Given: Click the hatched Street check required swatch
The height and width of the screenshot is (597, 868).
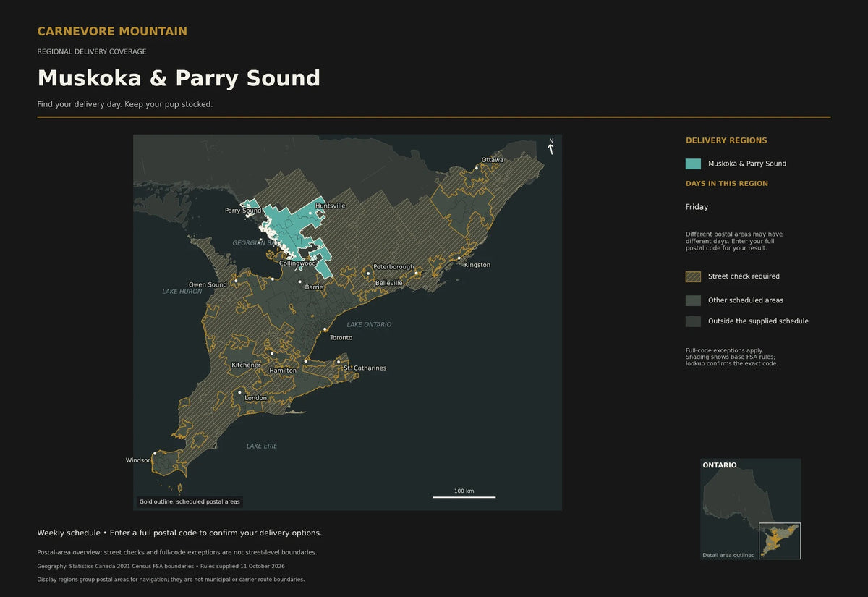Looking at the screenshot, I should click(x=693, y=276).
